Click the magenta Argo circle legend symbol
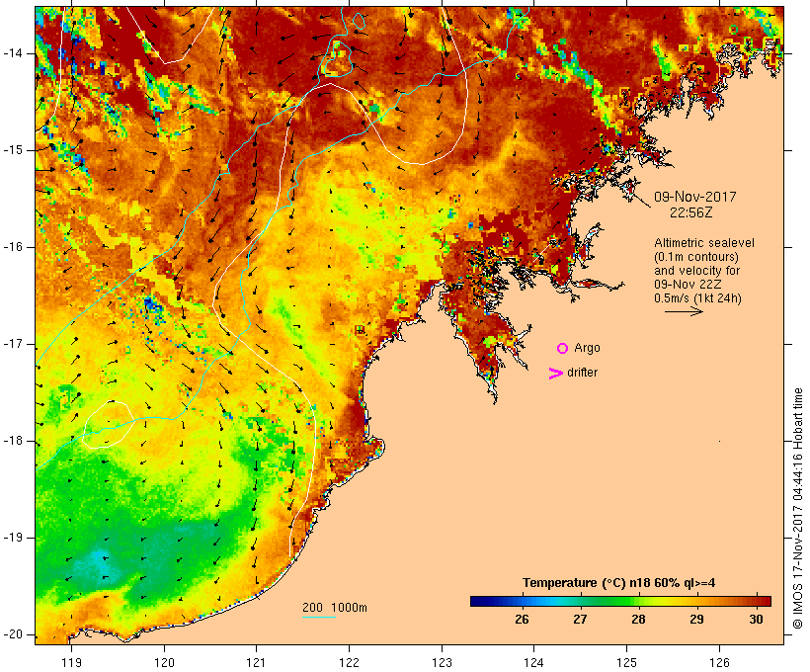 [563, 349]
